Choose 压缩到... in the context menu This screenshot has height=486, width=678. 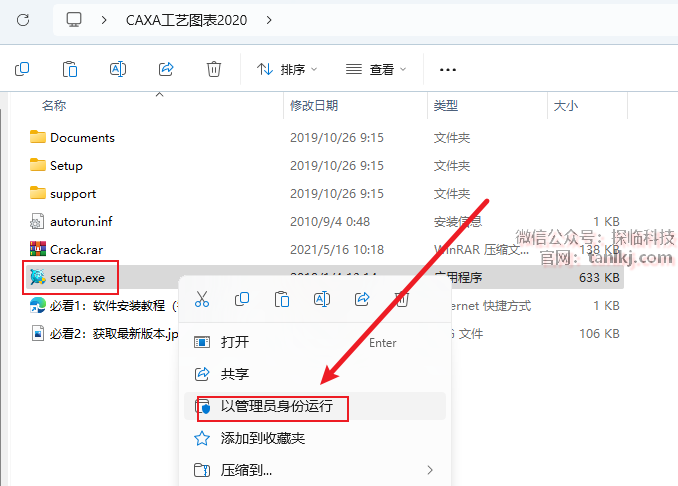[x=315, y=470]
